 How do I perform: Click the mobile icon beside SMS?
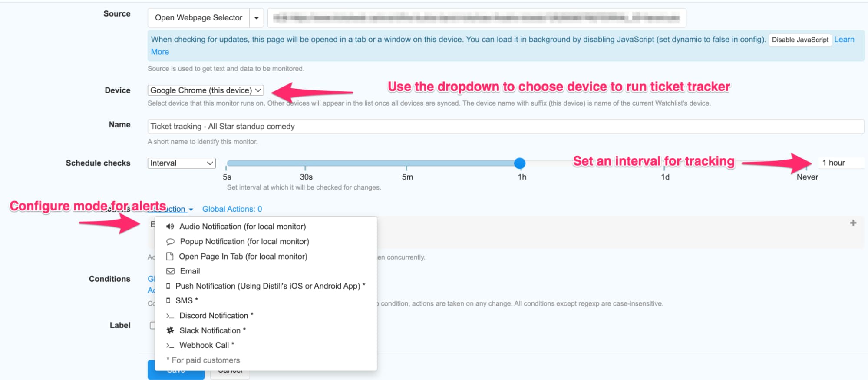[x=168, y=301]
